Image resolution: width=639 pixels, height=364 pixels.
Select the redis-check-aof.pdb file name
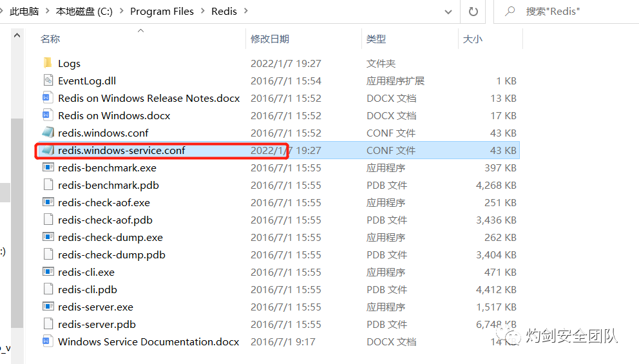pos(105,220)
